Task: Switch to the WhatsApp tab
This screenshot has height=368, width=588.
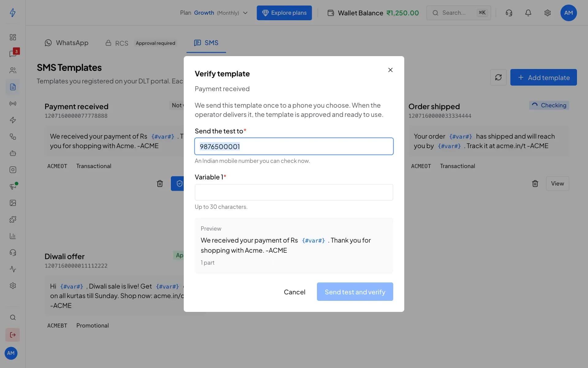Action: click(66, 43)
